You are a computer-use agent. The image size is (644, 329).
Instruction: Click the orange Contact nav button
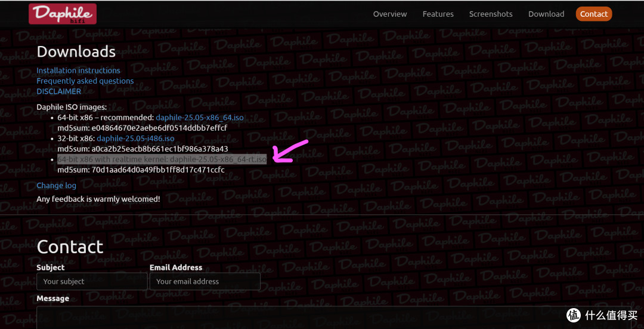[593, 14]
